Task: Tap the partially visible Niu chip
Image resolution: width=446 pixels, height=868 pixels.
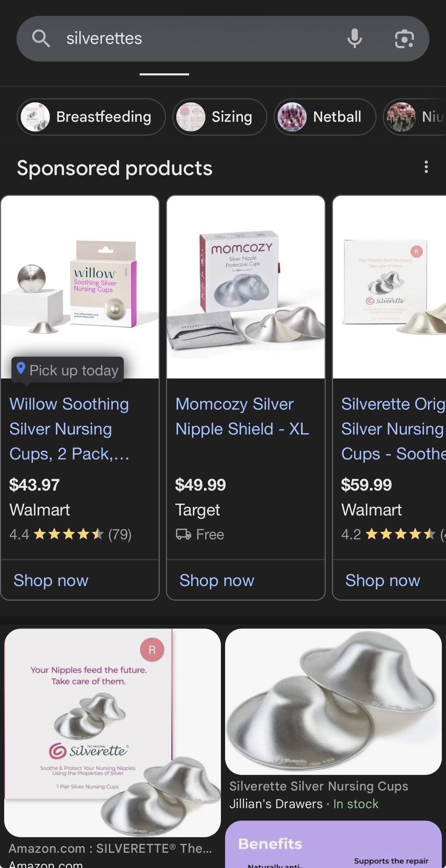Action: tap(415, 117)
